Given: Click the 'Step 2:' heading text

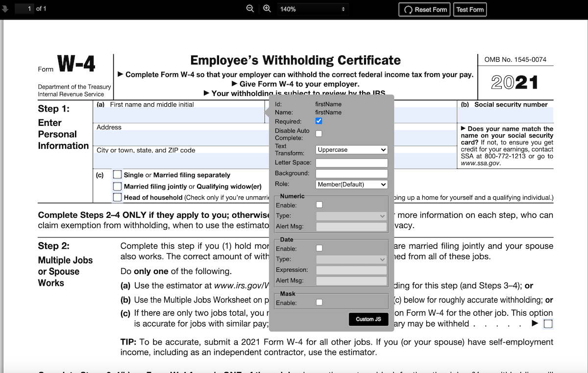Looking at the screenshot, I should pyautogui.click(x=54, y=246).
